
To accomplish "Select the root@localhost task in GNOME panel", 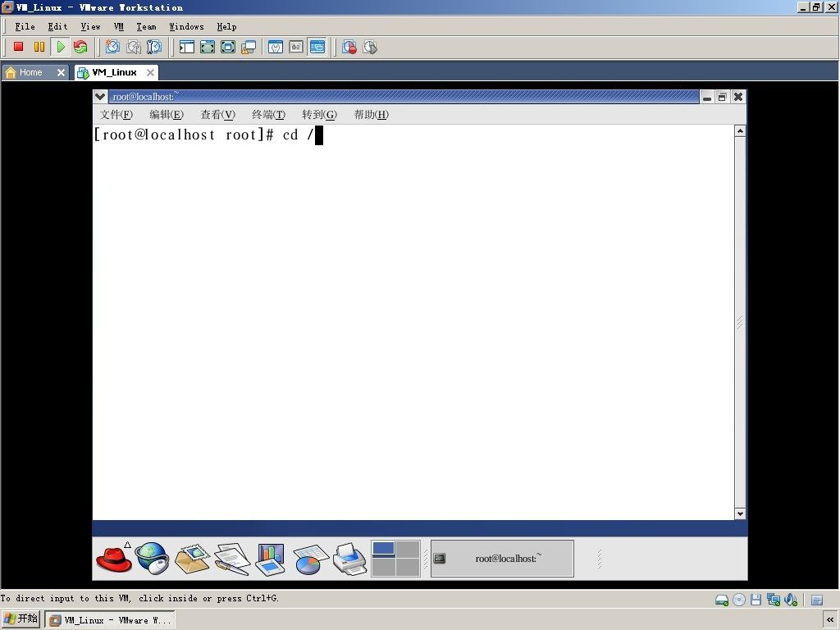I will (502, 558).
